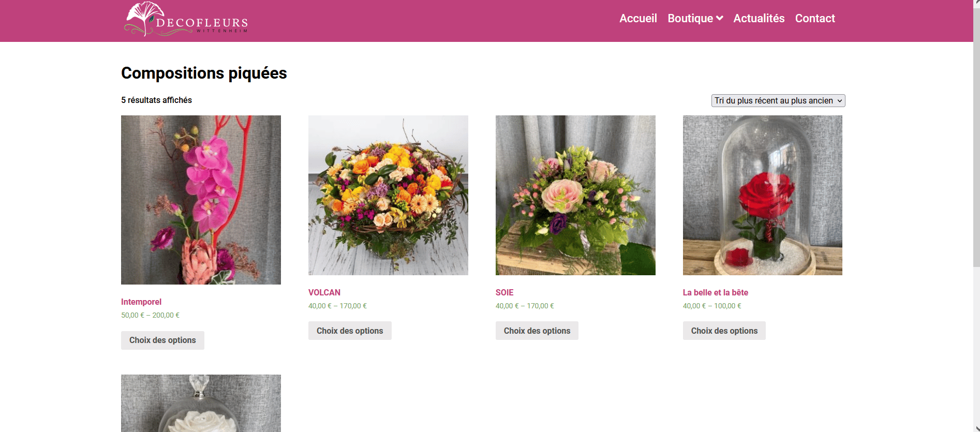This screenshot has height=432, width=980.
Task: Open the white rose dome image
Action: click(201, 403)
